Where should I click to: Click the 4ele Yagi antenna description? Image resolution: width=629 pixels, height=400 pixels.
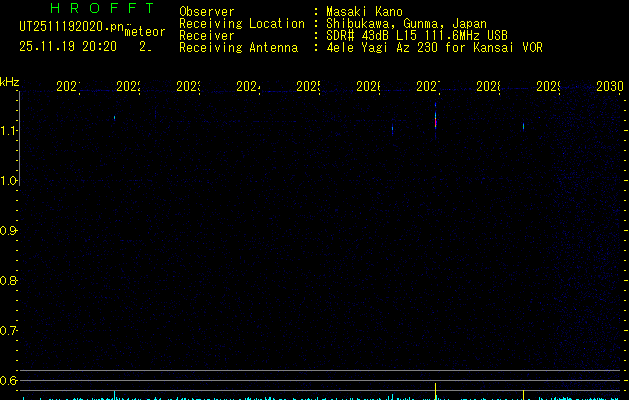tap(434, 48)
